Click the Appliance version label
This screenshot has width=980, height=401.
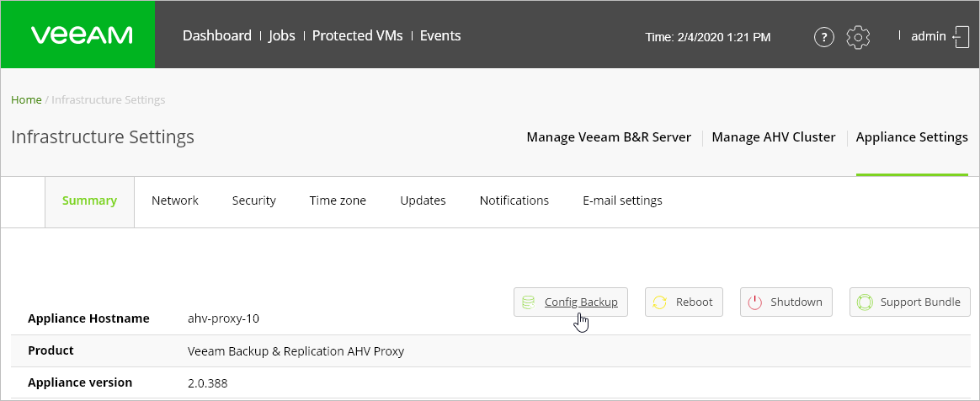80,382
